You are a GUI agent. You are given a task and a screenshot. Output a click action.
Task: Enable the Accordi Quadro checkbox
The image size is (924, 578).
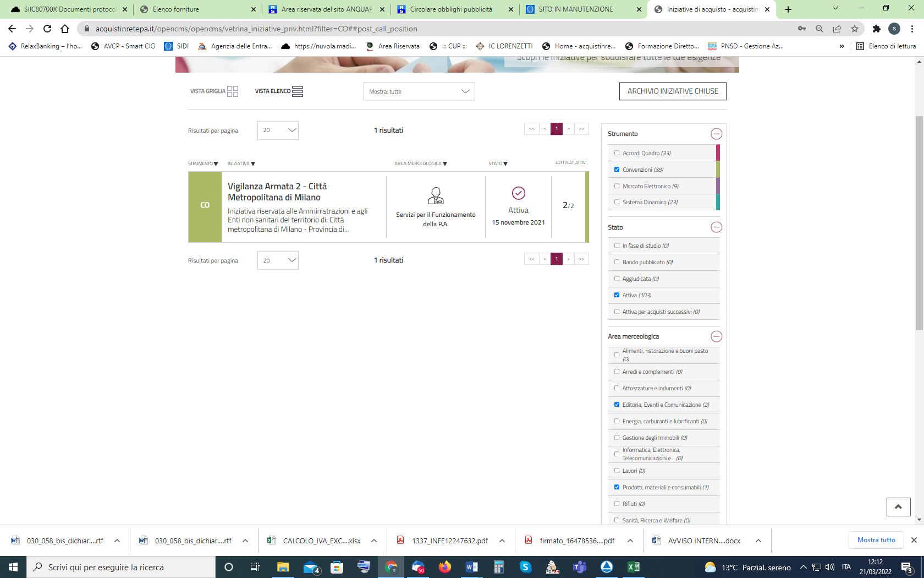click(617, 153)
